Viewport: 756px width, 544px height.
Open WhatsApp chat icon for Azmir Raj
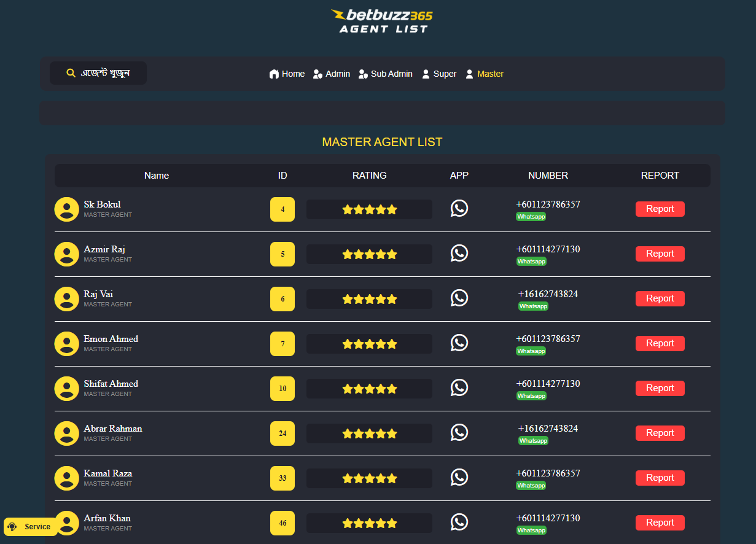[459, 254]
